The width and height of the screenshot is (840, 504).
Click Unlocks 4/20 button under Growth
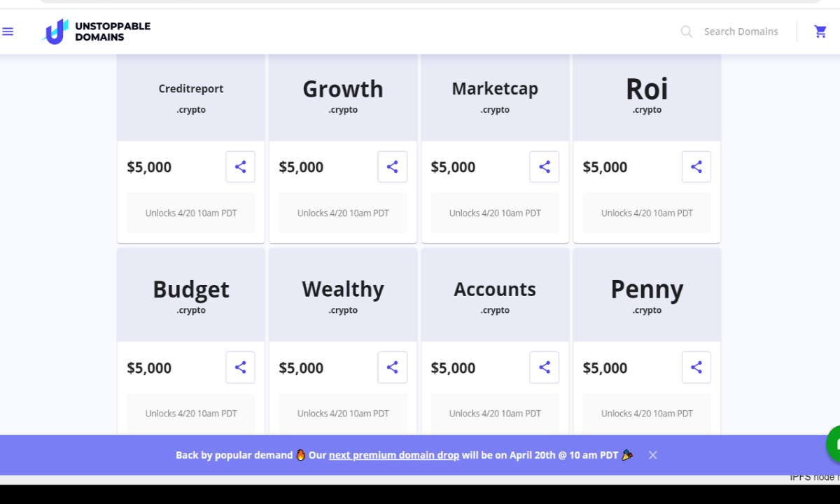tap(343, 213)
